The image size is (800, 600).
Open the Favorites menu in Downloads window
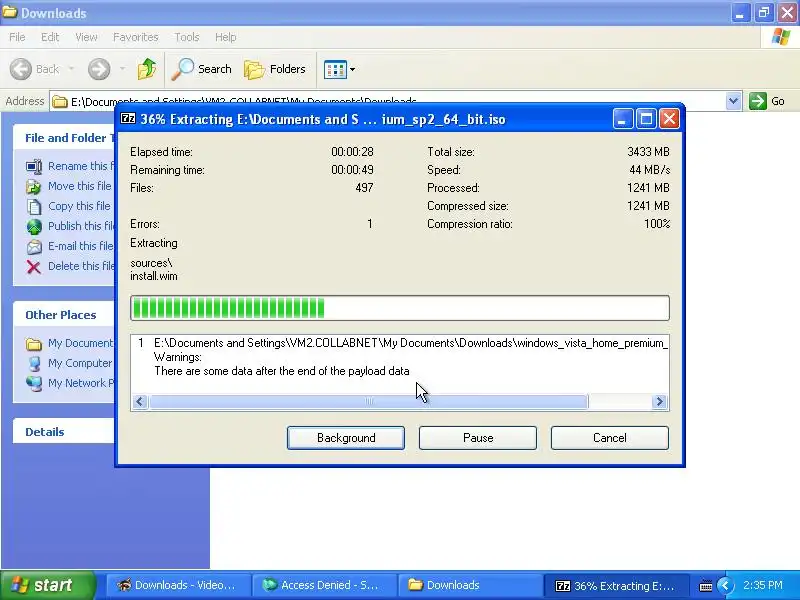click(136, 37)
